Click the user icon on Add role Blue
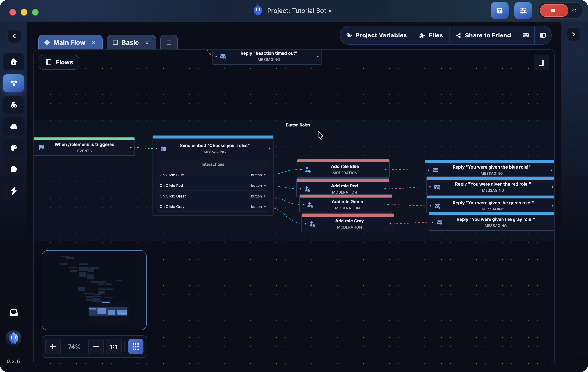The width and height of the screenshot is (588, 372). [x=308, y=170]
